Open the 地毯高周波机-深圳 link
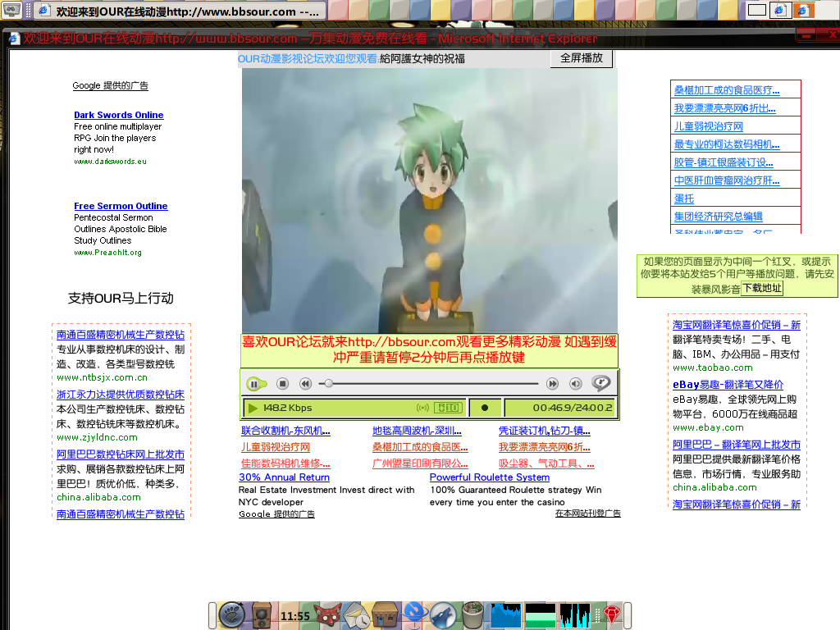The width and height of the screenshot is (840, 630). coord(417,431)
